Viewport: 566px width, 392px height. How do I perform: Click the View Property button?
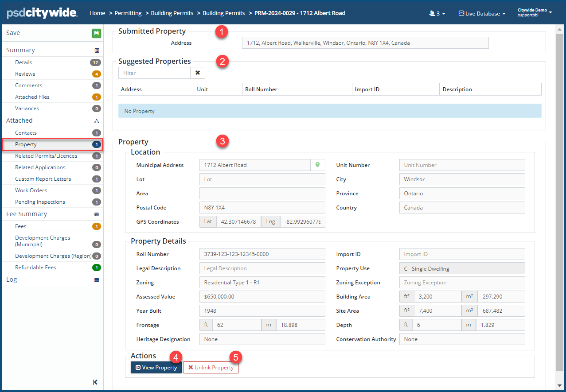(156, 368)
